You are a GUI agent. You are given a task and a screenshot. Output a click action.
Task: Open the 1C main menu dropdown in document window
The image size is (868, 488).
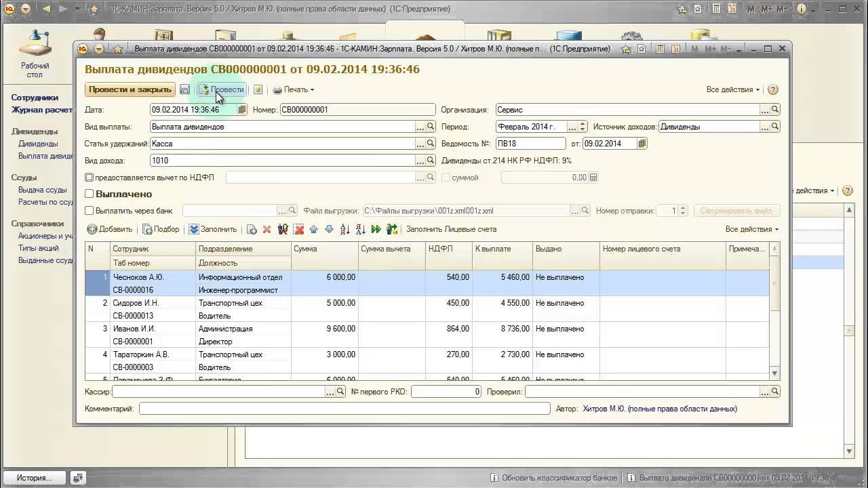99,49
